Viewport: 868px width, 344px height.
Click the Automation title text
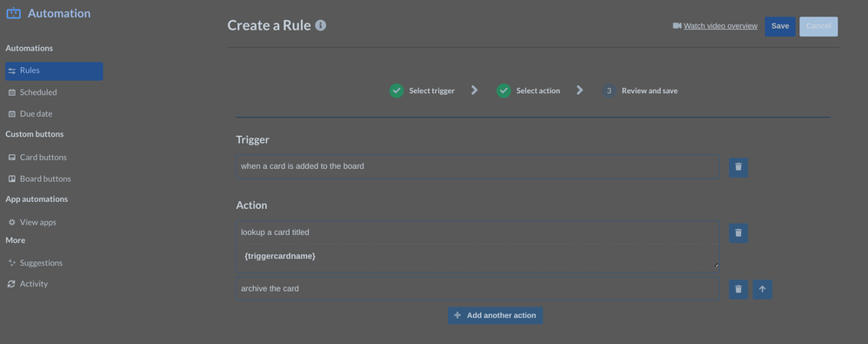tap(59, 13)
